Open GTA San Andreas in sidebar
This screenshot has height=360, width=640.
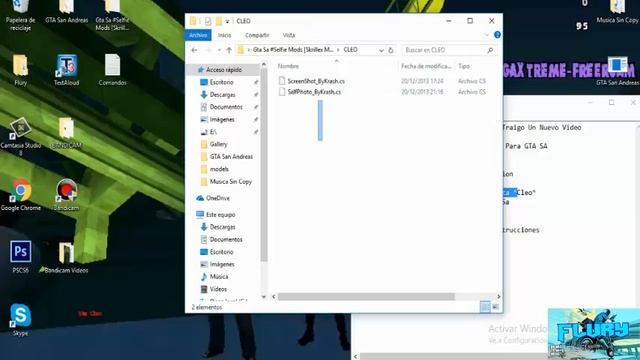[x=231, y=157]
